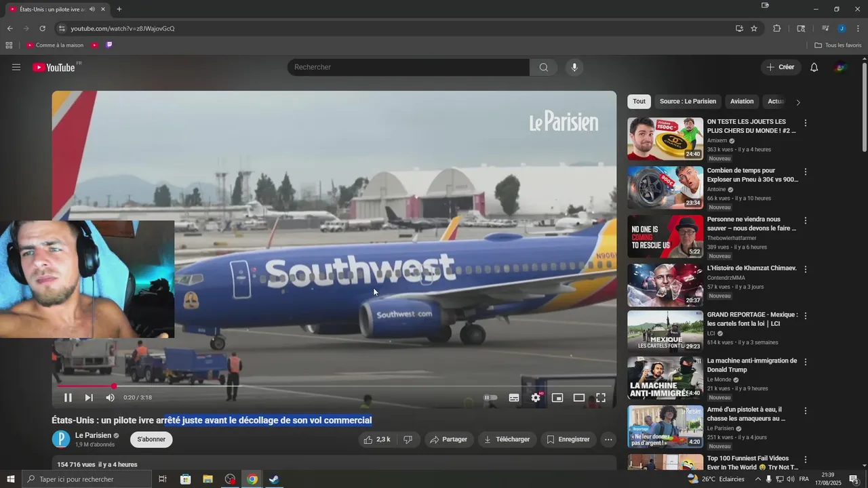Like the video with thumbs up
The width and height of the screenshot is (868, 488).
pyautogui.click(x=376, y=439)
